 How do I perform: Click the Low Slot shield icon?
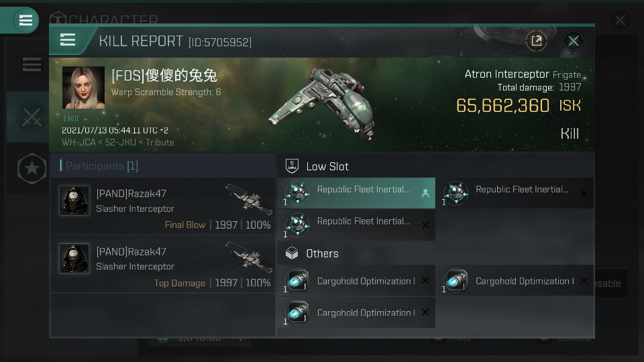pyautogui.click(x=292, y=166)
